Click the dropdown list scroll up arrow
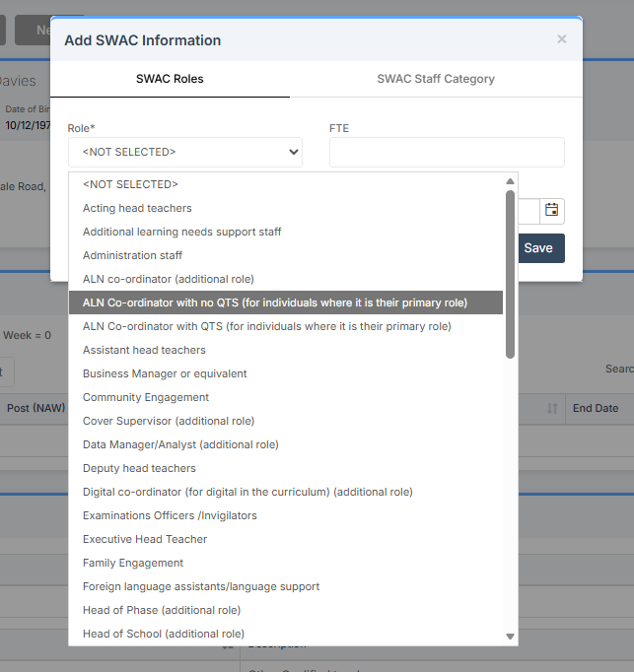This screenshot has width=634, height=672. (x=510, y=181)
